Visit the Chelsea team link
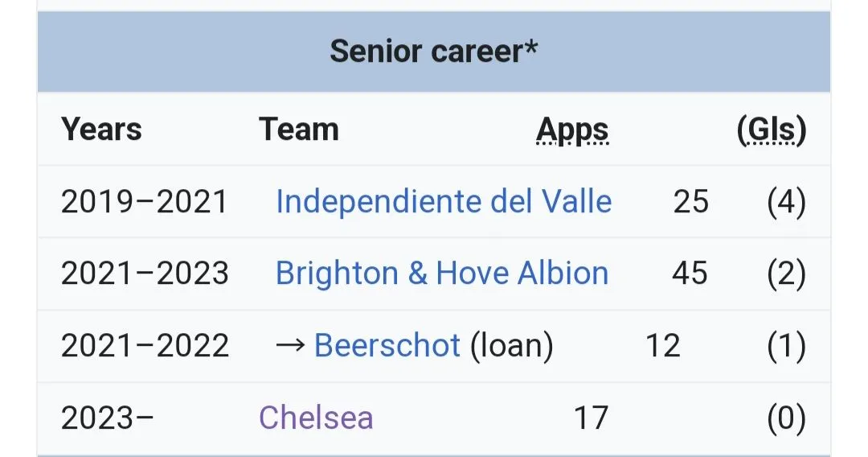The width and height of the screenshot is (868, 457). click(316, 418)
